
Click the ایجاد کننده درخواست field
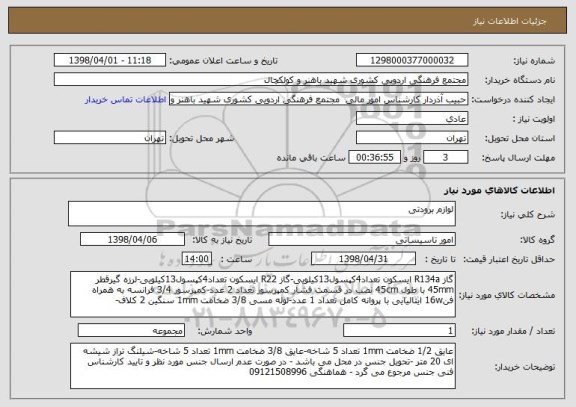(318, 99)
